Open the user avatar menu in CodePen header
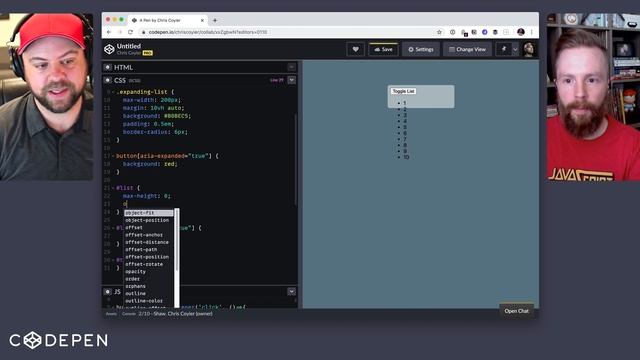640x360 pixels. coord(529,49)
